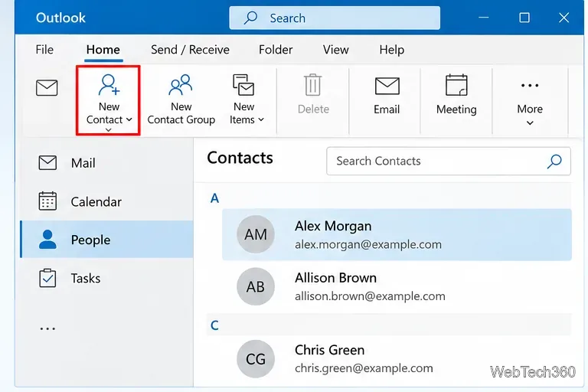
Task: Select the Chris Green contact
Action: [x=397, y=358]
